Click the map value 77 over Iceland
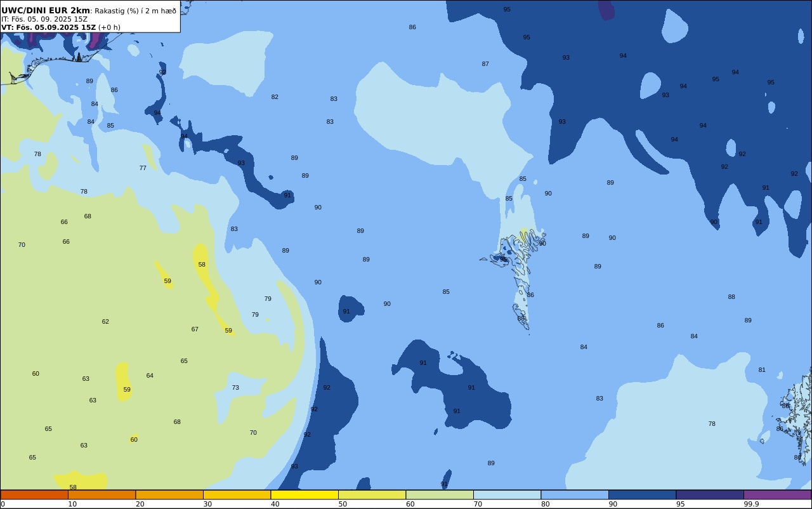The width and height of the screenshot is (812, 509). (x=143, y=168)
